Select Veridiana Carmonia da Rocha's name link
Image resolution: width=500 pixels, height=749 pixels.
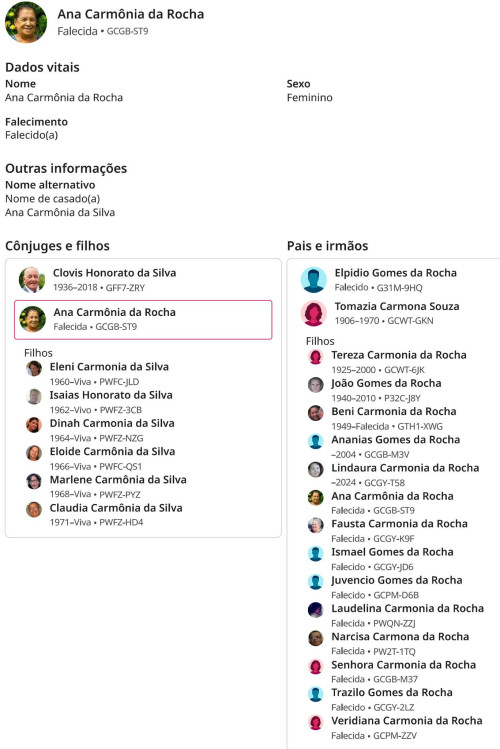(x=407, y=720)
